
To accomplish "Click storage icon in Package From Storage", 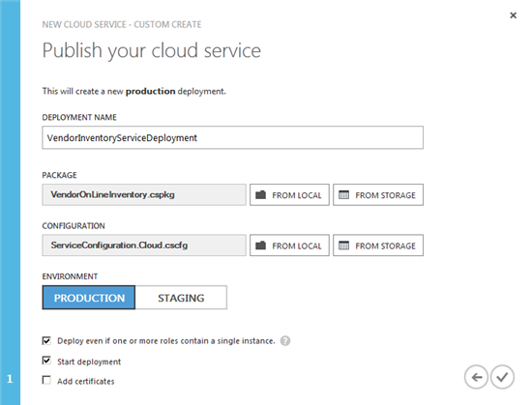I will pos(343,195).
